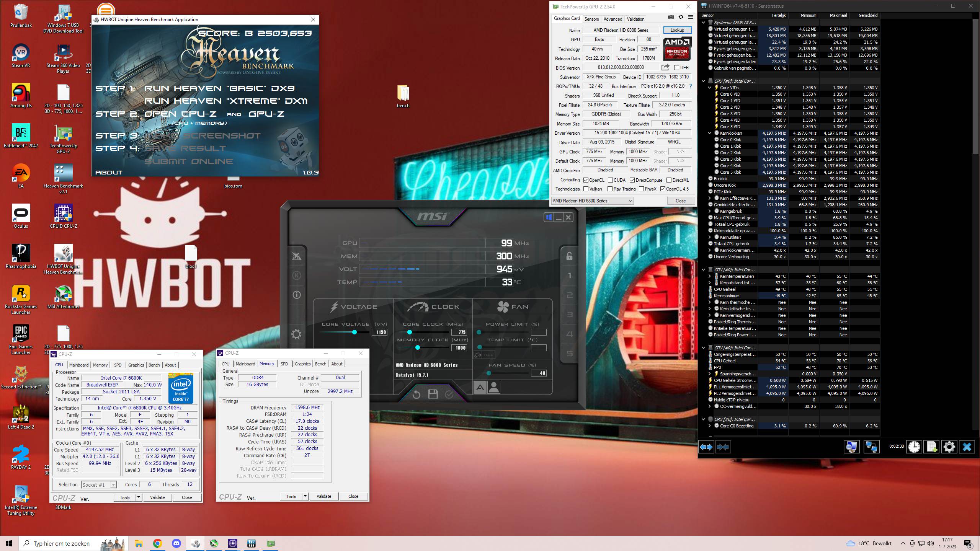
Task: Click Afterburner OC Scanner icon
Action: tap(296, 256)
